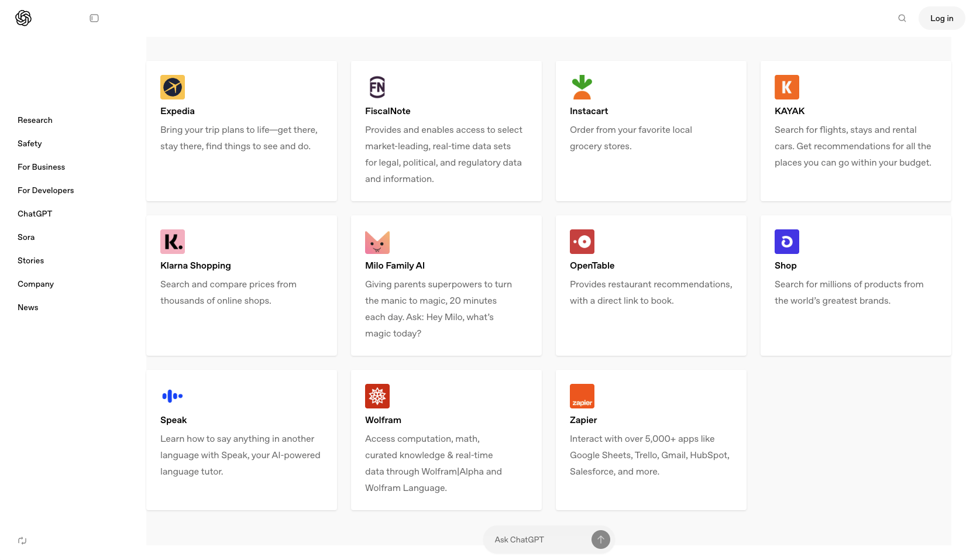This screenshot has height=560, width=980.
Task: Select the Wolfram spikey icon
Action: [377, 396]
